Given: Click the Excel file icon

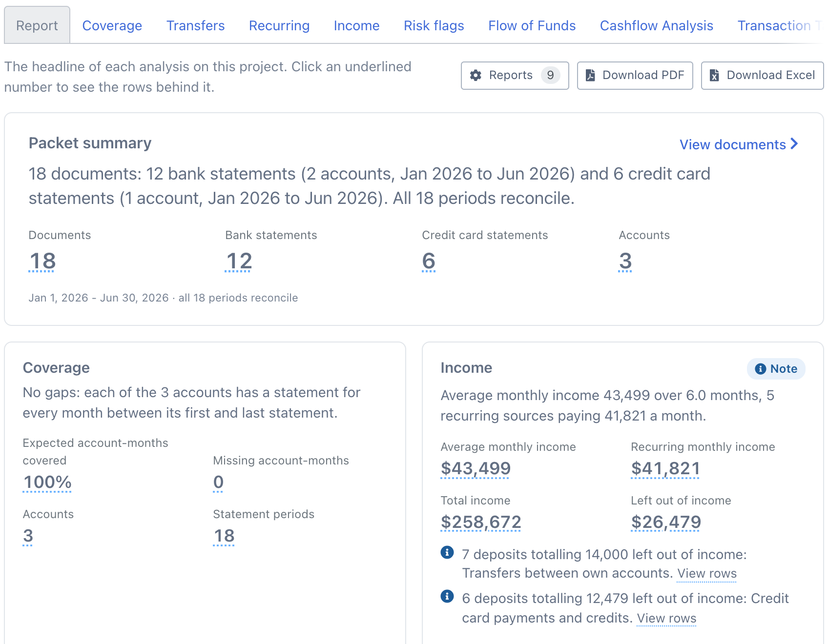Looking at the screenshot, I should pos(714,75).
